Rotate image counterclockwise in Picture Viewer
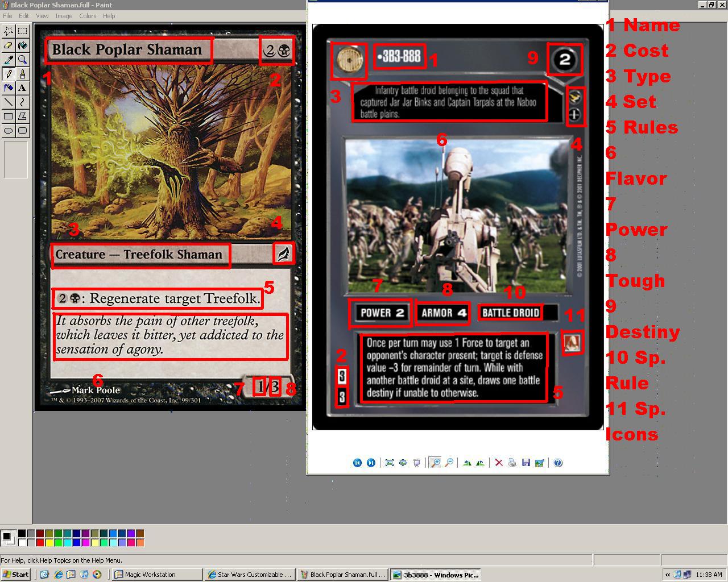 point(480,463)
